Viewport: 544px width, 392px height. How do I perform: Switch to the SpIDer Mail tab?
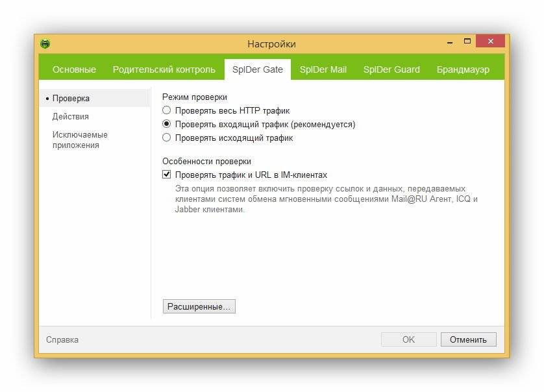323,69
